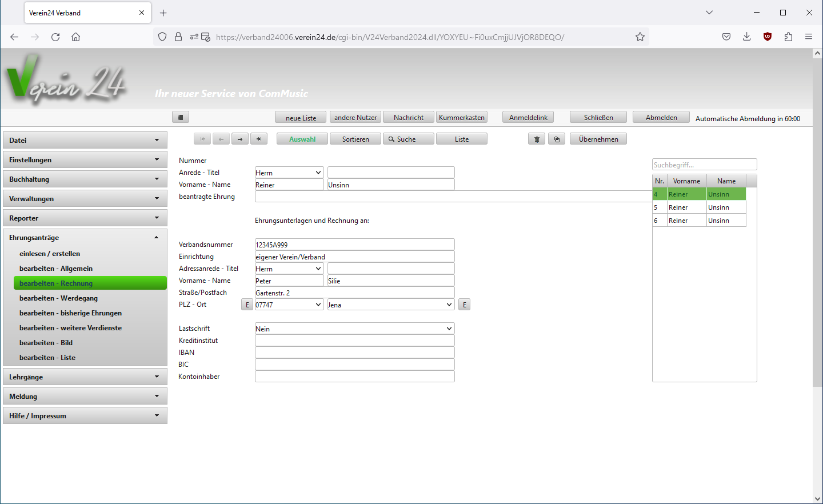Click the copy record icon
Image resolution: width=823 pixels, height=504 pixels.
(x=557, y=139)
